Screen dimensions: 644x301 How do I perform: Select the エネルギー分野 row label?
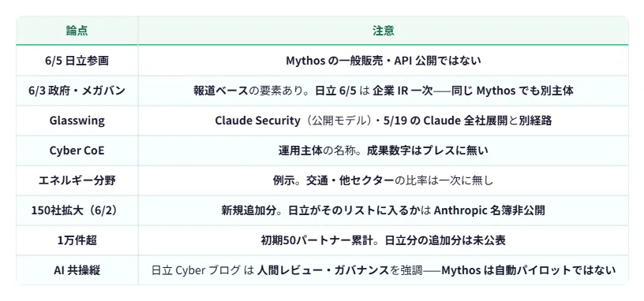click(77, 180)
